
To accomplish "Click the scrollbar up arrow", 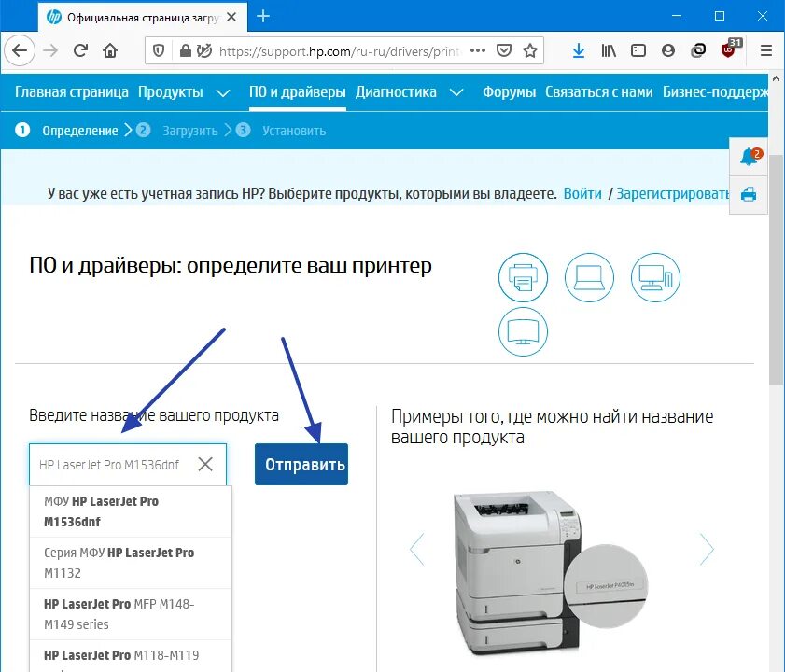I will pyautogui.click(x=776, y=79).
